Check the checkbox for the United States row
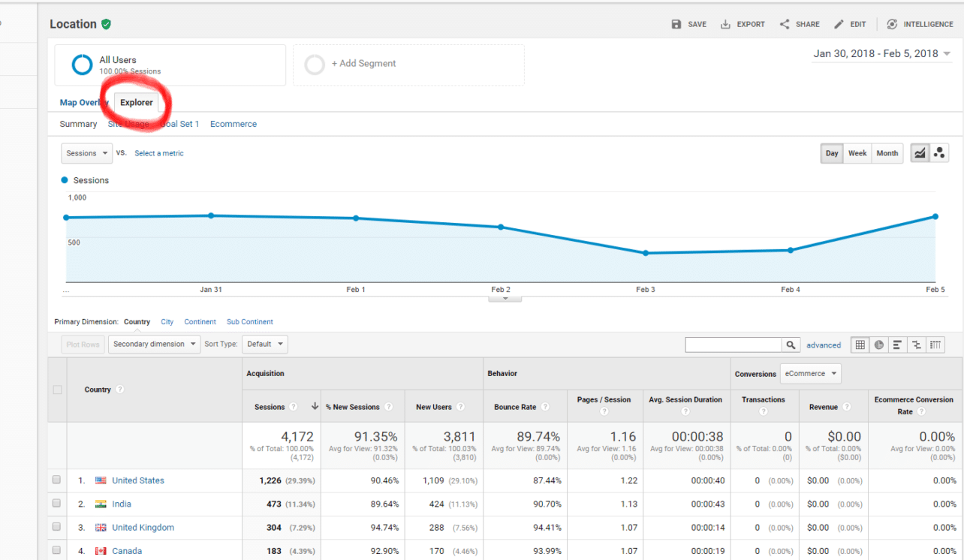The height and width of the screenshot is (560, 964). 56,480
